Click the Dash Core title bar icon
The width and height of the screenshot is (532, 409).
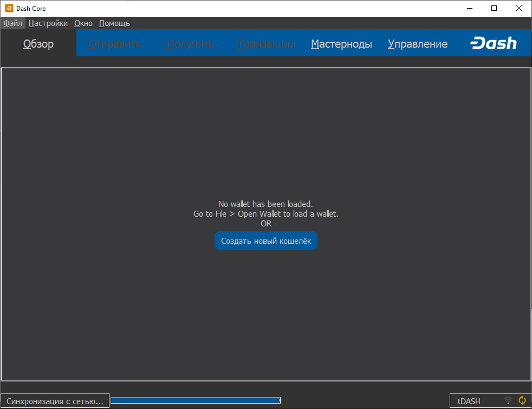[x=9, y=8]
